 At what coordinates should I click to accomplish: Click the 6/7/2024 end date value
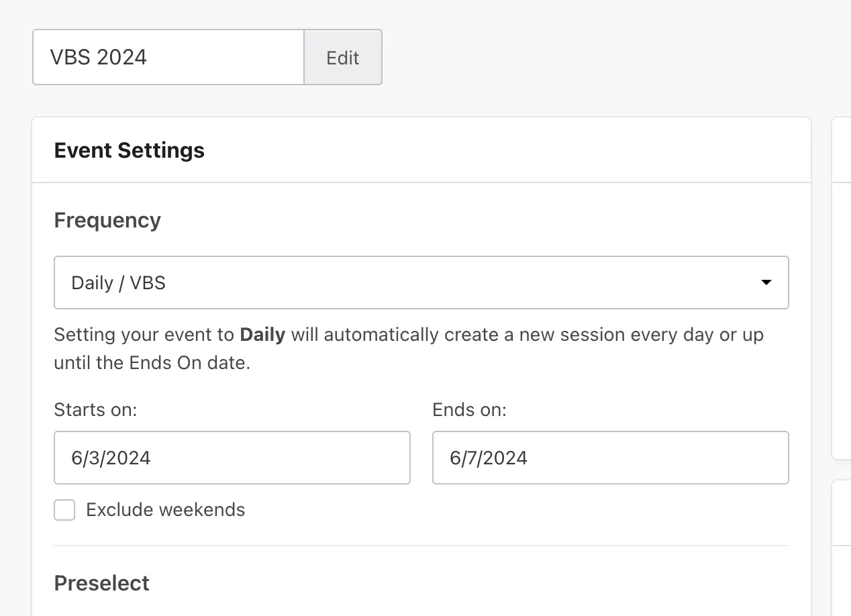(489, 458)
